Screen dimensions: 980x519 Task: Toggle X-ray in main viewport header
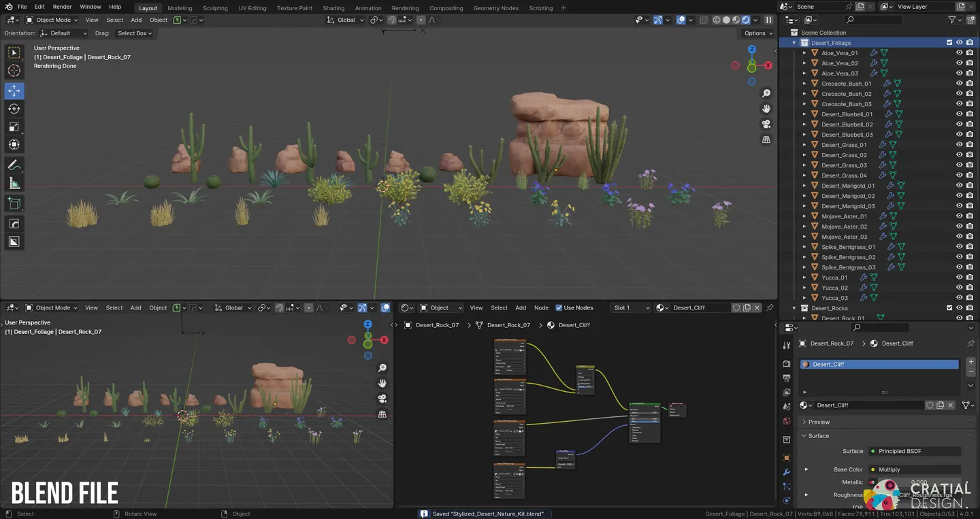click(x=703, y=20)
